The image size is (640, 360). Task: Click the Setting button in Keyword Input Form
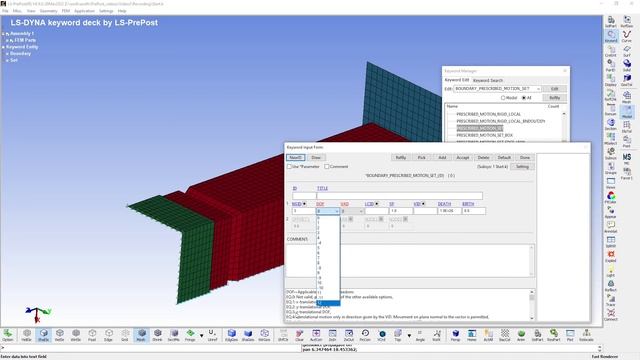coord(522,167)
